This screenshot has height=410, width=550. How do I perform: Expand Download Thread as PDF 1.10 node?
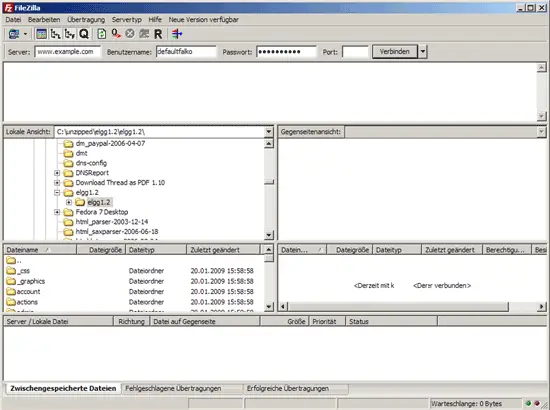57,183
